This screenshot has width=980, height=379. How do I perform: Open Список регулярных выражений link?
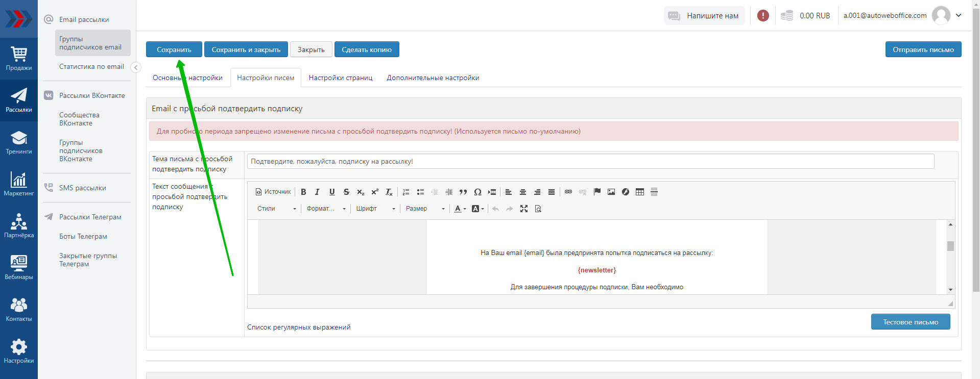(x=299, y=327)
